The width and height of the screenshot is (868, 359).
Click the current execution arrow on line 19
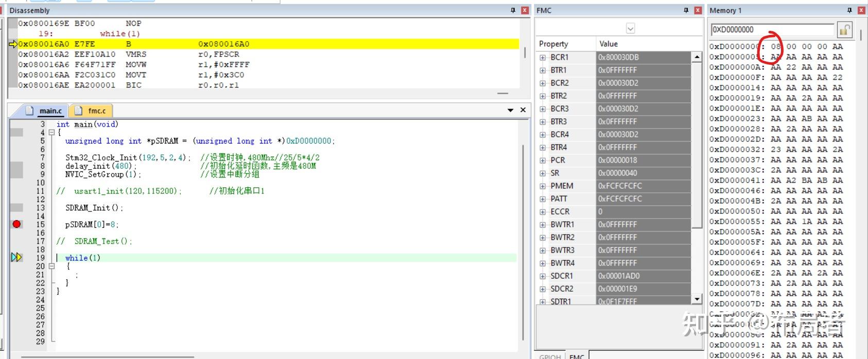pyautogui.click(x=17, y=257)
